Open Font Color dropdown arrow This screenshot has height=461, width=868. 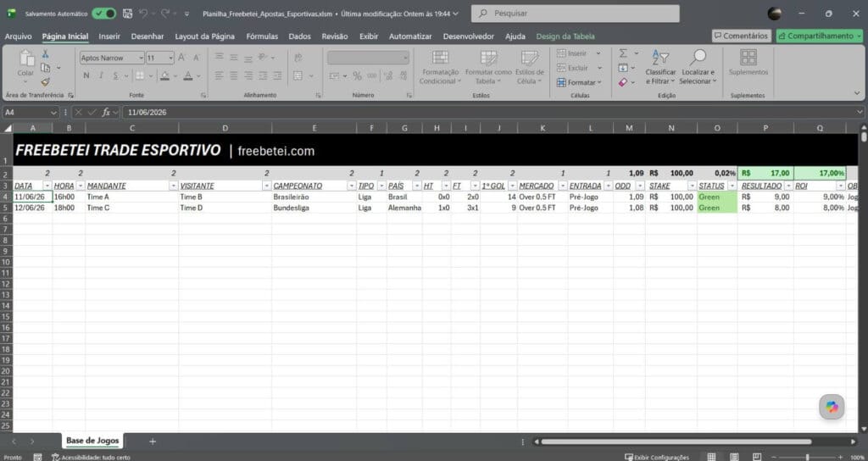pos(198,75)
